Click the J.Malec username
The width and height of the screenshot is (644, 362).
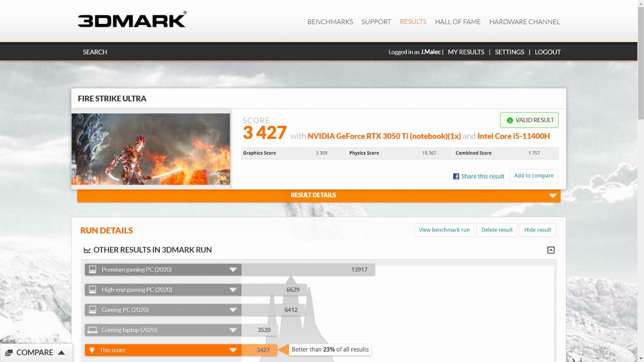[x=431, y=52]
